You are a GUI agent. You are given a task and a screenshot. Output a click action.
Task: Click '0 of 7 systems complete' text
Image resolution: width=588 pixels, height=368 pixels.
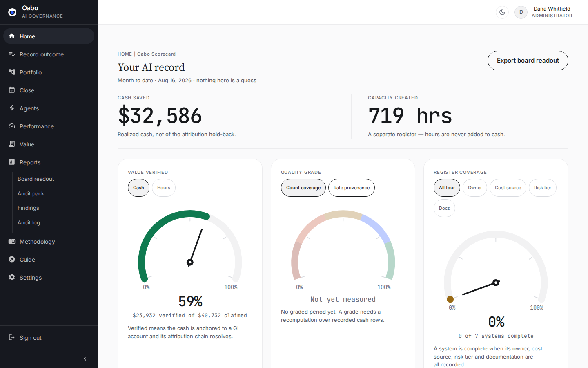(x=496, y=336)
